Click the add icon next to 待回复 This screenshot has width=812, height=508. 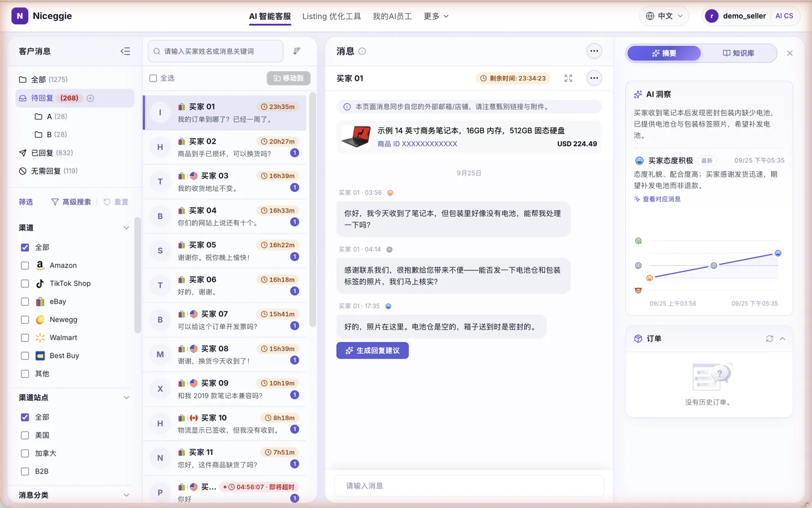90,98
